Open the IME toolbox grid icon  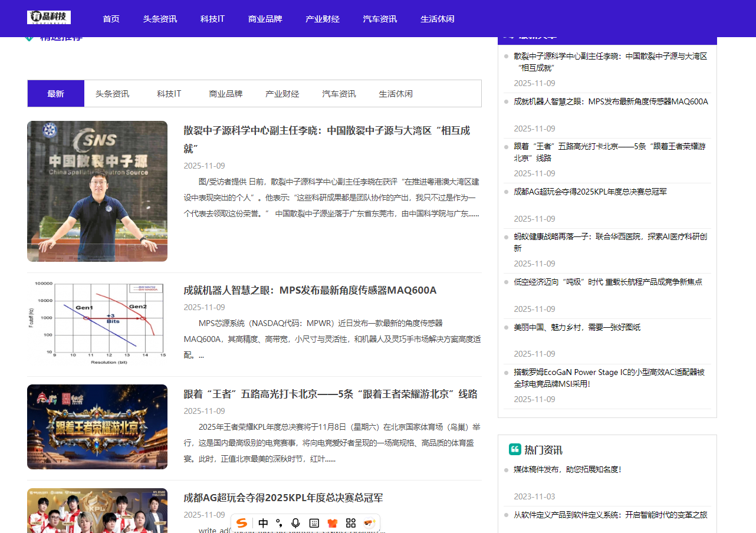pyautogui.click(x=351, y=523)
